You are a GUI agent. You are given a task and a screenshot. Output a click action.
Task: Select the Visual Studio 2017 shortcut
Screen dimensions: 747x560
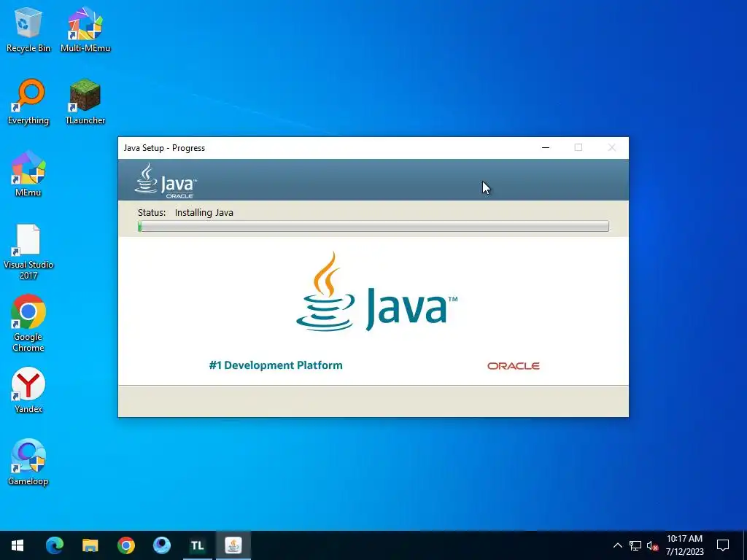point(28,252)
